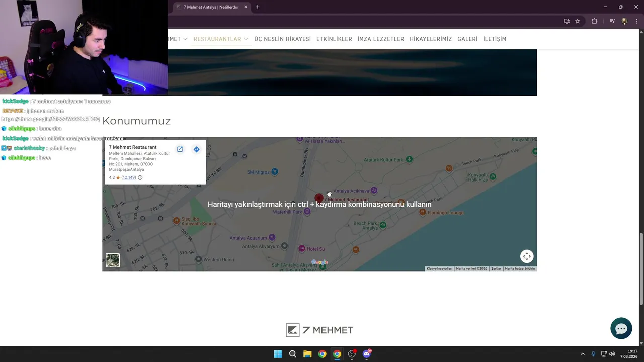Open the media controls icon in Chrome toolbar
Viewport: 644px width, 362px height.
click(x=612, y=21)
